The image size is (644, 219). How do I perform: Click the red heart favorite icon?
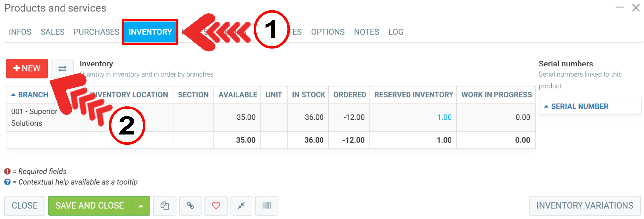216,206
